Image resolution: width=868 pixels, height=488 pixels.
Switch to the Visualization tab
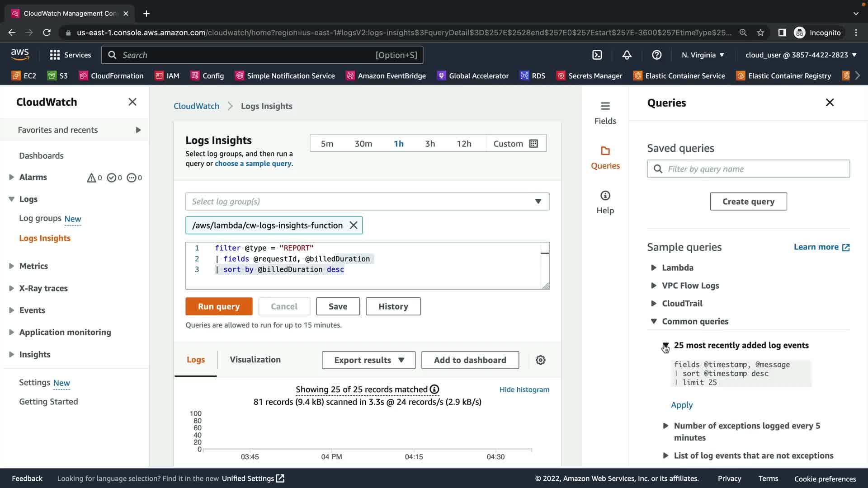tap(255, 360)
